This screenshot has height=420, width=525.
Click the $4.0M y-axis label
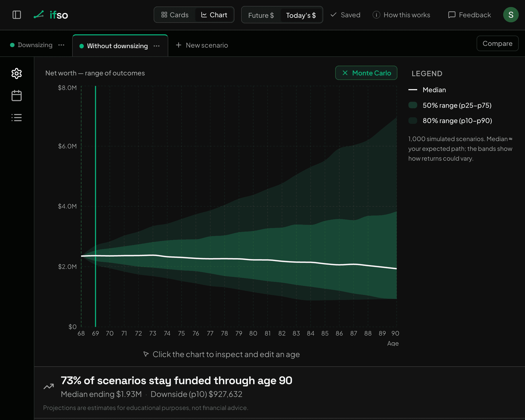coord(67,206)
